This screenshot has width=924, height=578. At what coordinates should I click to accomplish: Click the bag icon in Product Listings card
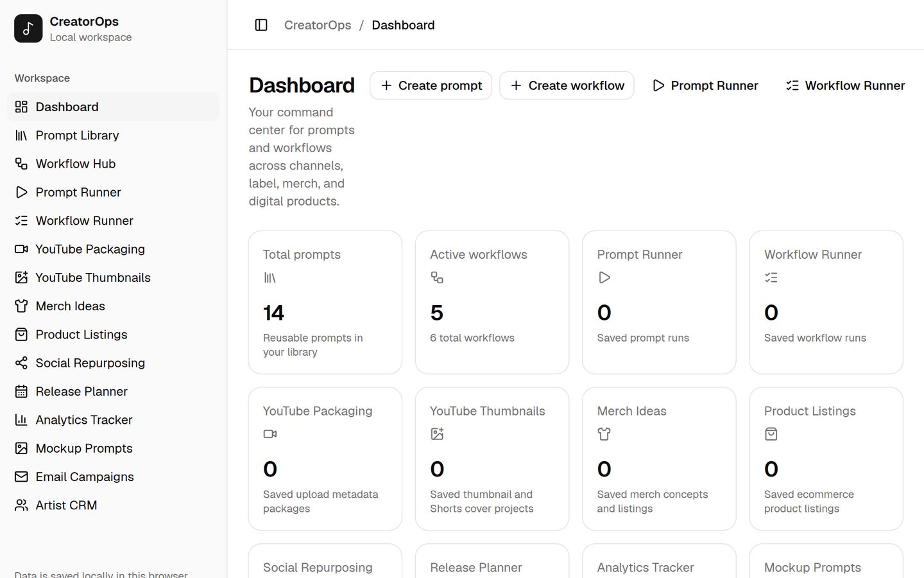click(771, 434)
